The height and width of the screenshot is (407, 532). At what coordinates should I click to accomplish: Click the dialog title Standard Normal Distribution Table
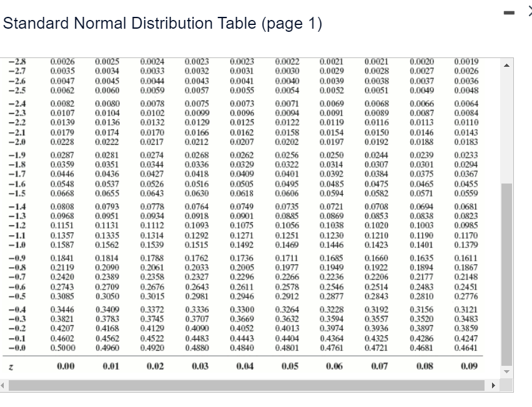click(162, 24)
